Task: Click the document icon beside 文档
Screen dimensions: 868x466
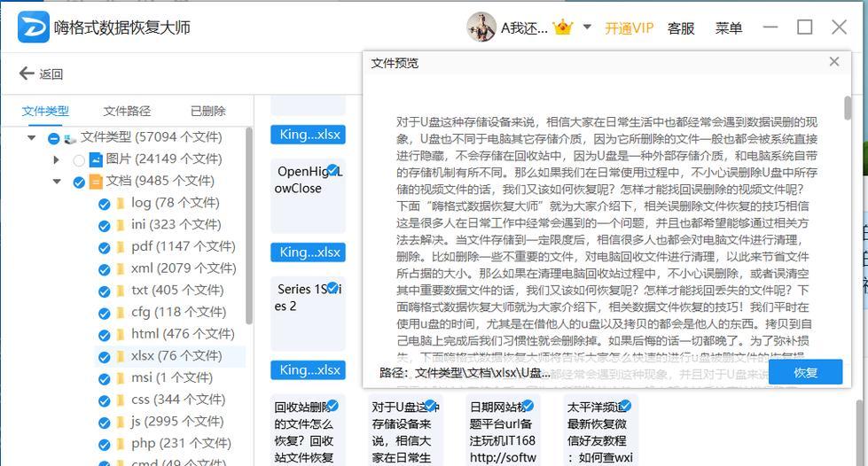Action: coord(96,182)
